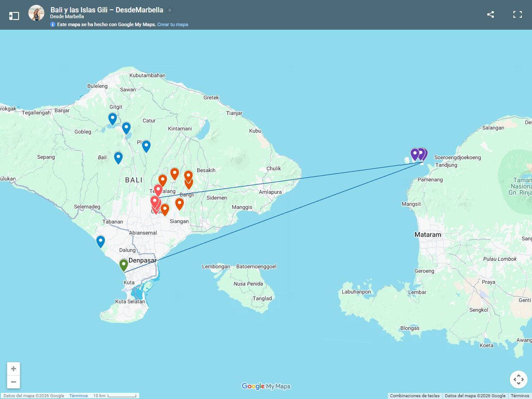Click the 'Kuta Selatan' map label
Image resolution: width=532 pixels, height=399 pixels.
click(130, 301)
